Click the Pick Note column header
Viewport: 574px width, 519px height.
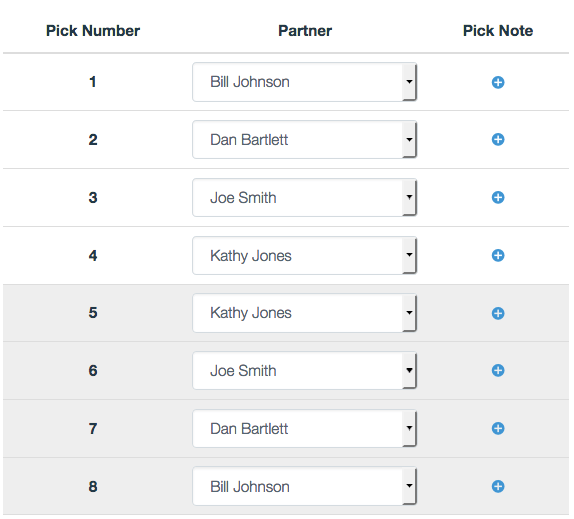point(498,31)
